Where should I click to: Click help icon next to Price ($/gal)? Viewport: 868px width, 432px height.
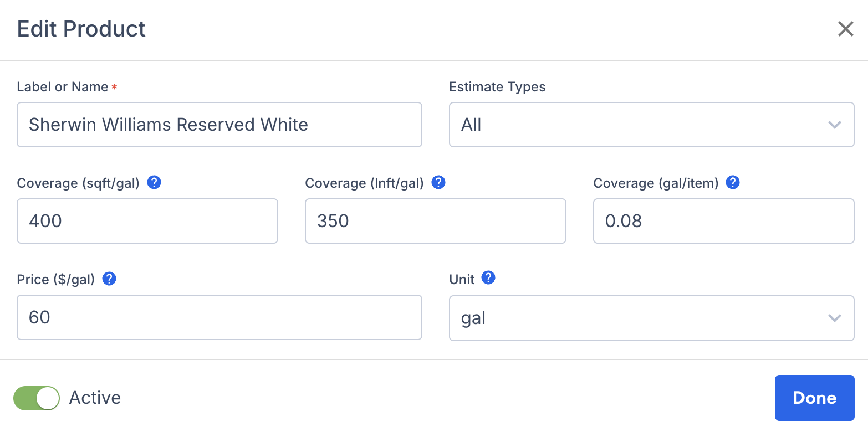point(110,279)
